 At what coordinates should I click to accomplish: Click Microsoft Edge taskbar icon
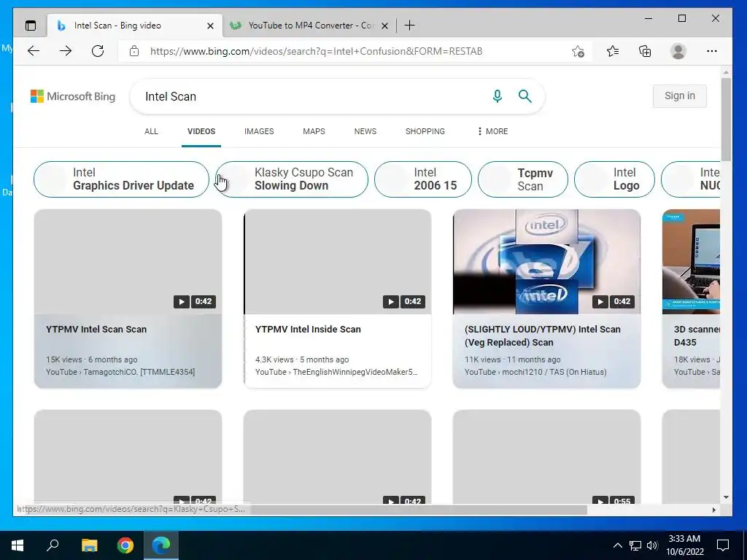161,545
